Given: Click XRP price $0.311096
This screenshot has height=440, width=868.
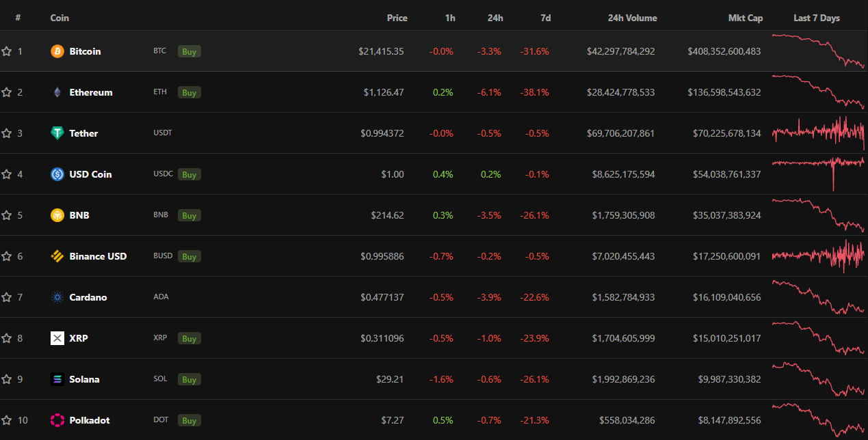Looking at the screenshot, I should (x=382, y=338).
